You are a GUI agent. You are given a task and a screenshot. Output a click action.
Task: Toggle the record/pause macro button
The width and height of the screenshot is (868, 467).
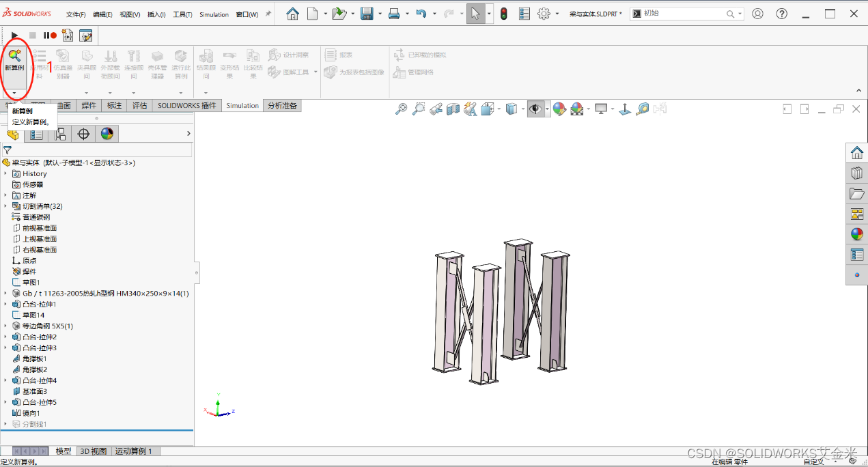tap(50, 36)
